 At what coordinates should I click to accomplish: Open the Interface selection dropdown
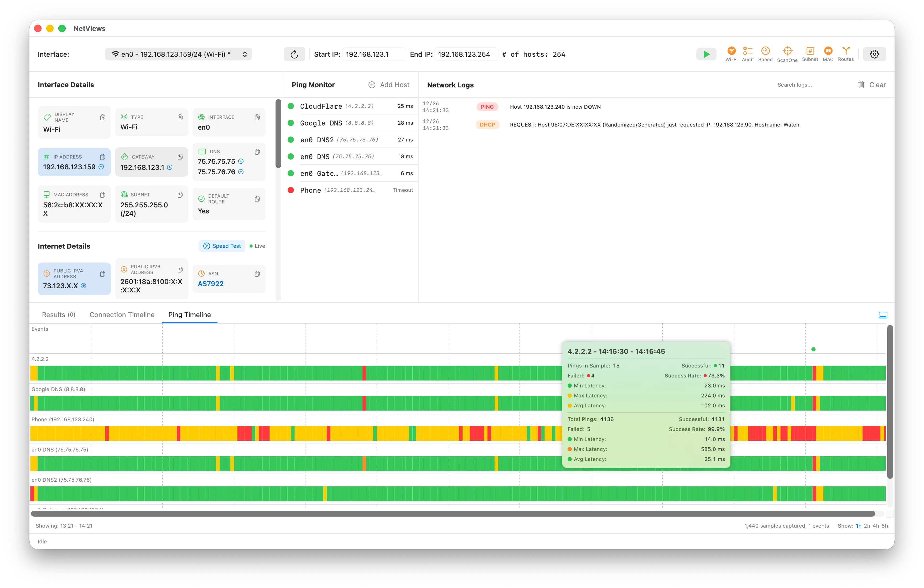(178, 54)
